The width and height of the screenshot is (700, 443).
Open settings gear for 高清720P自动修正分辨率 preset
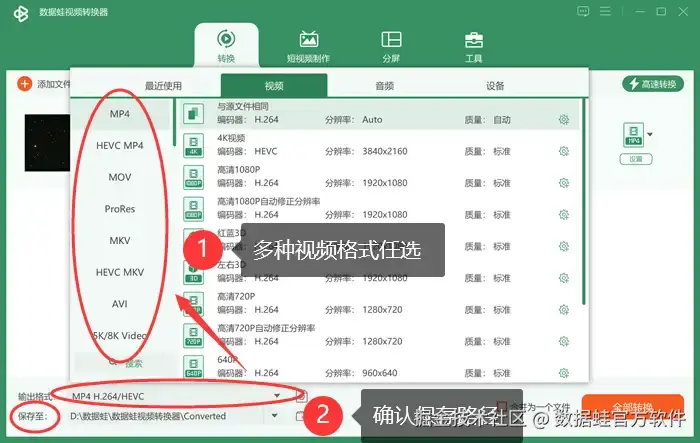point(564,342)
